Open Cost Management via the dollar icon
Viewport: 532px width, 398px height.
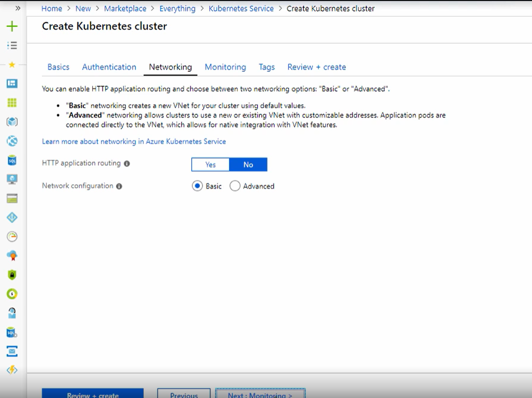[x=11, y=293]
